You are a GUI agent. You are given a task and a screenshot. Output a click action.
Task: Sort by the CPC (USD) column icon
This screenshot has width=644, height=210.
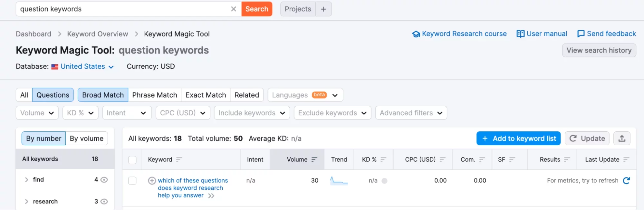pos(443,159)
